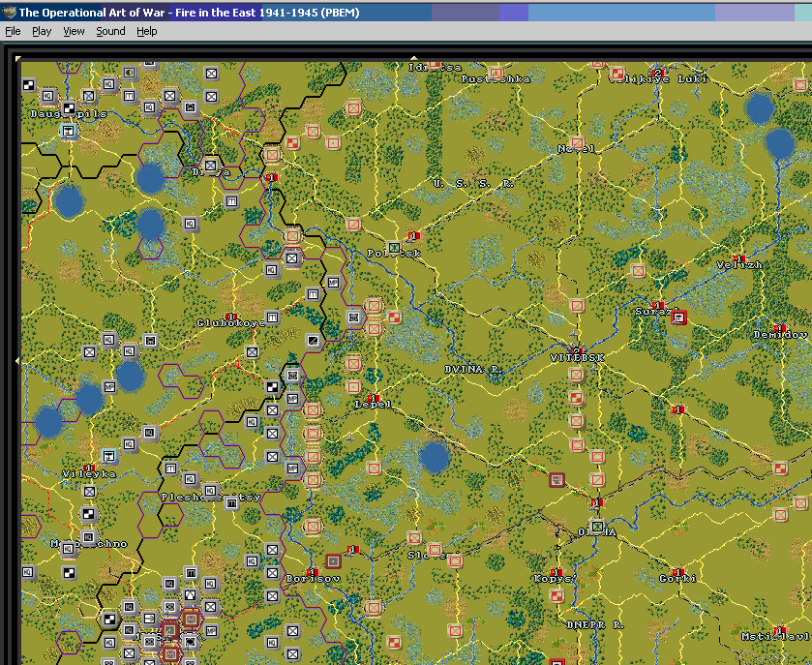Click the Polotsk city label

(394, 254)
